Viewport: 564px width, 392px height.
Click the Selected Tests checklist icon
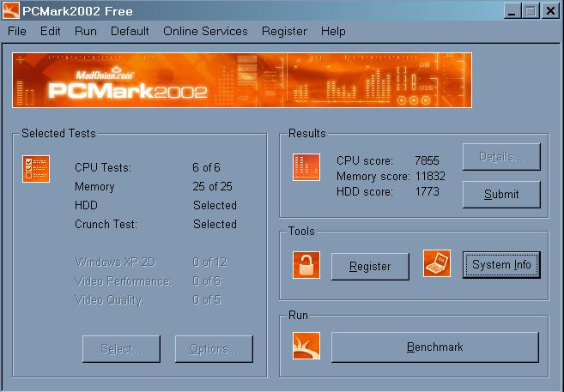tap(36, 169)
